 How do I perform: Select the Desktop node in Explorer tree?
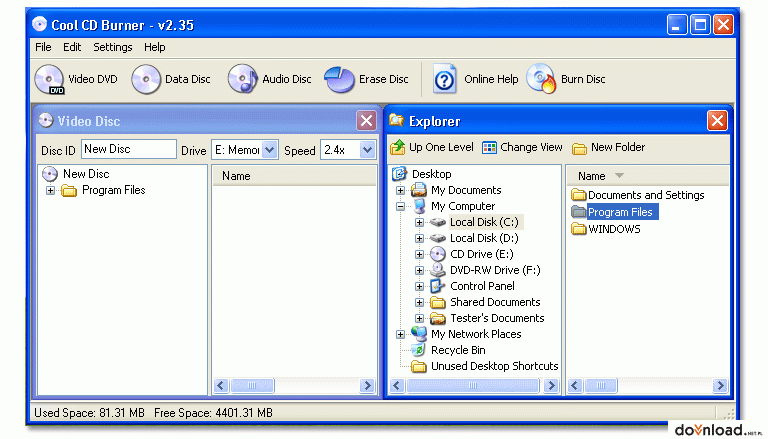pyautogui.click(x=422, y=174)
